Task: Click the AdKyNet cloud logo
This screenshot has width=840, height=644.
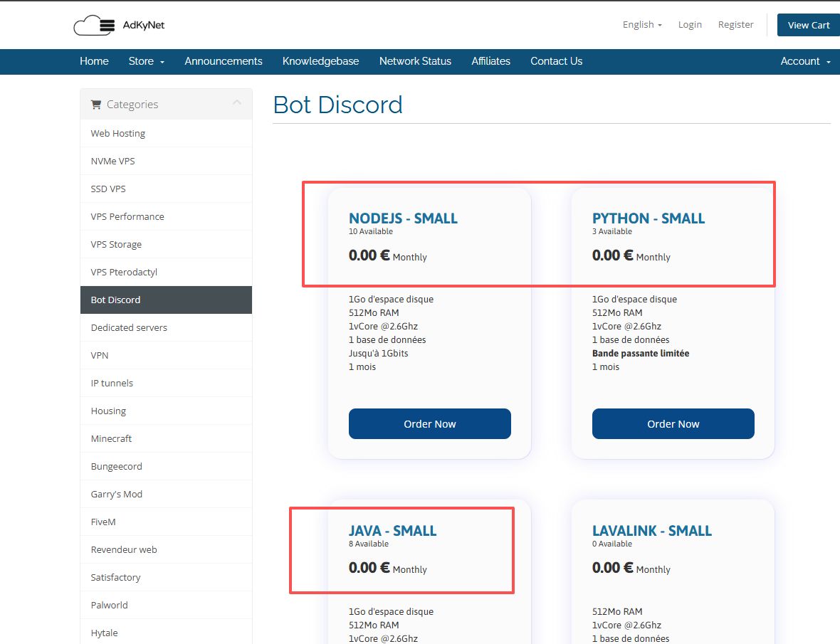Action: tap(94, 25)
